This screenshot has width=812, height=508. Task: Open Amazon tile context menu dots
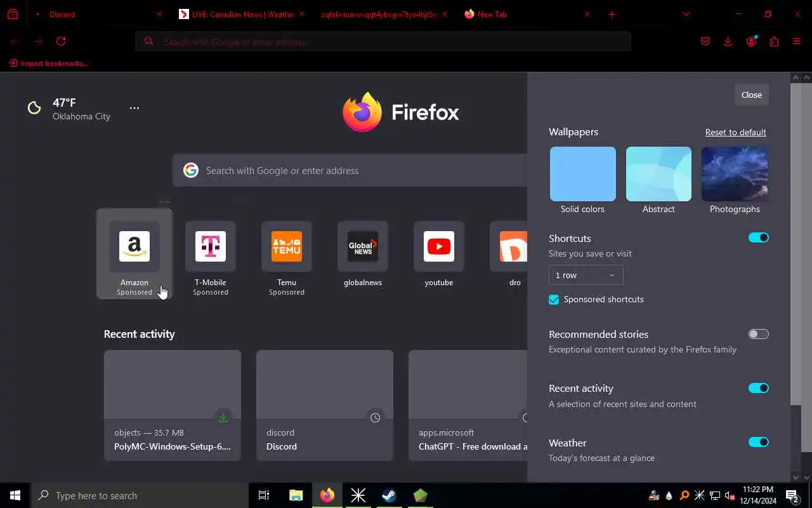point(164,202)
